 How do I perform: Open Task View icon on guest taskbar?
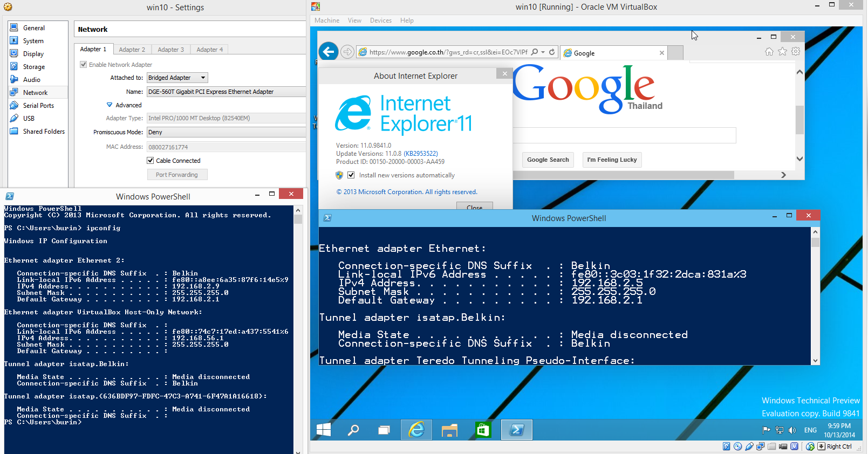click(384, 430)
